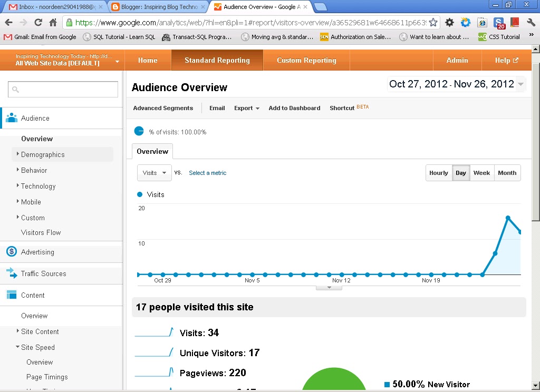Image resolution: width=540 pixels, height=392 pixels.
Task: Collapse graph with small handle below chart
Action: [329, 288]
